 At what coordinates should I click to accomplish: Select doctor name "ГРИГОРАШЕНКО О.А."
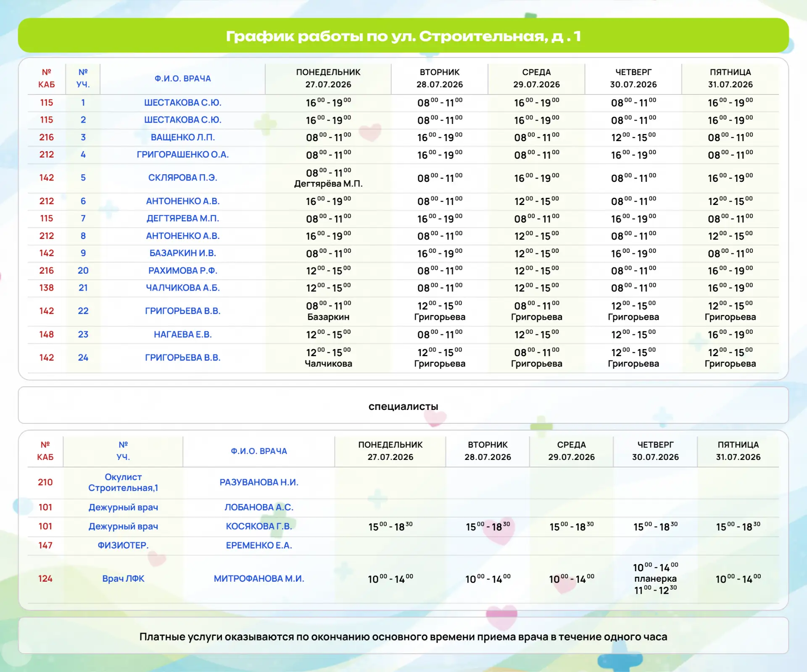pos(183,155)
